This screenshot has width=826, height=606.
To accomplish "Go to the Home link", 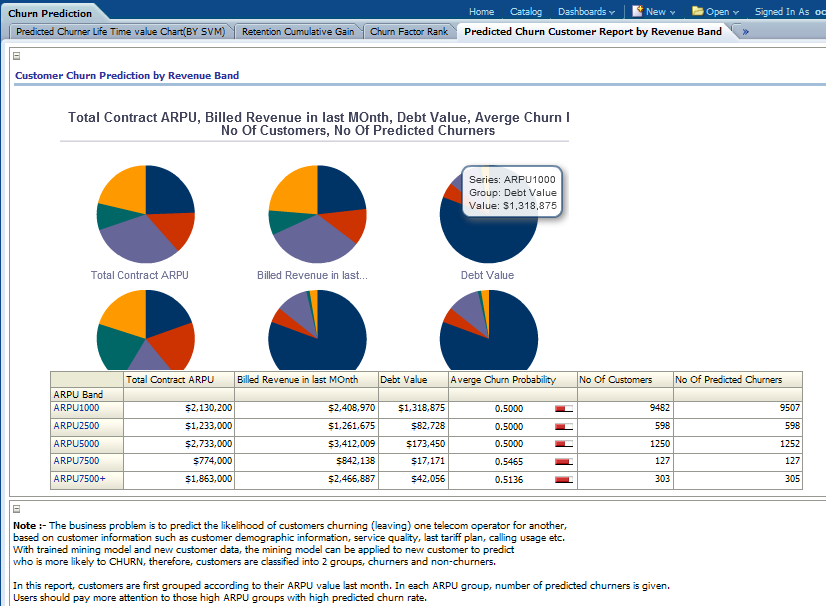I will coord(481,12).
